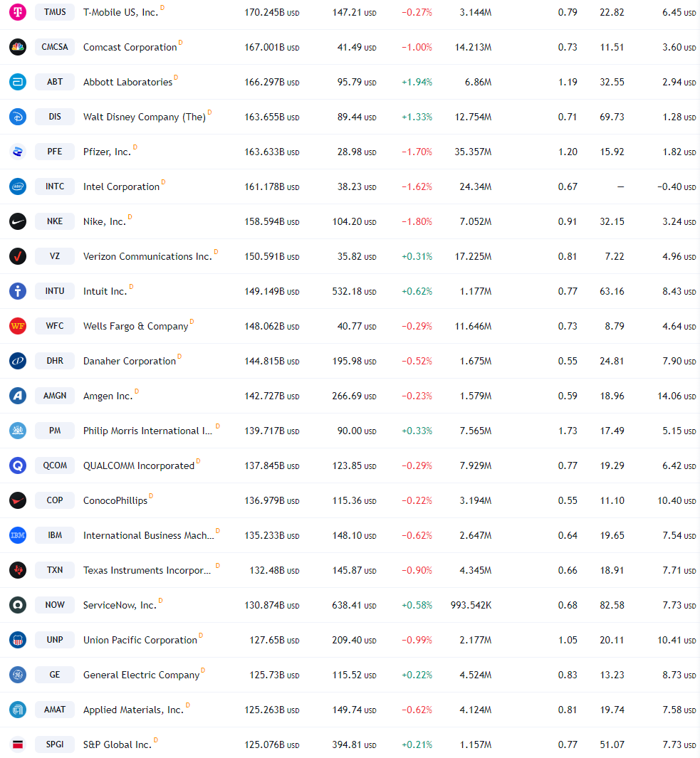700x758 pixels.
Task: Click the General Electric logo icon
Action: click(x=18, y=674)
